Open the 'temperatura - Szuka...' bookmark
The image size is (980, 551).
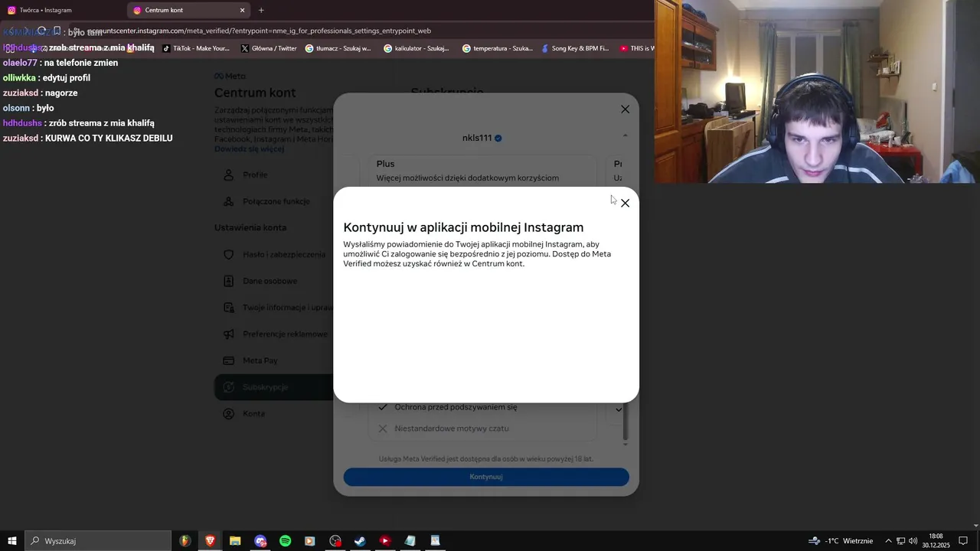coord(497,48)
